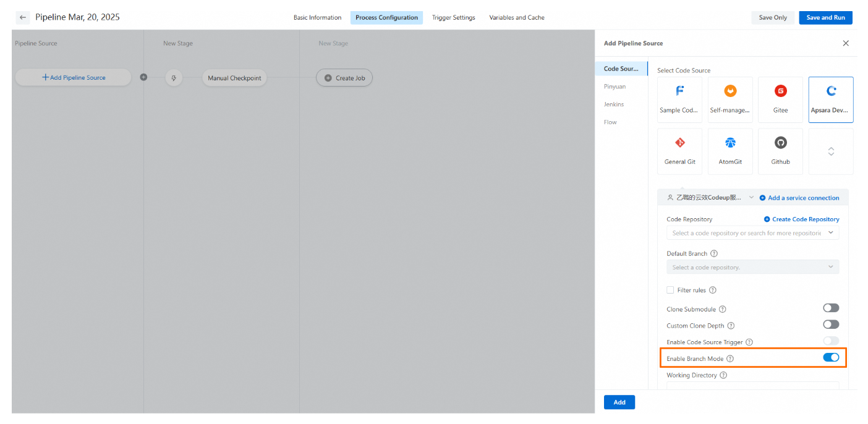Toggle the Custom Clone Depth switch
This screenshot has height=424, width=868.
(831, 324)
